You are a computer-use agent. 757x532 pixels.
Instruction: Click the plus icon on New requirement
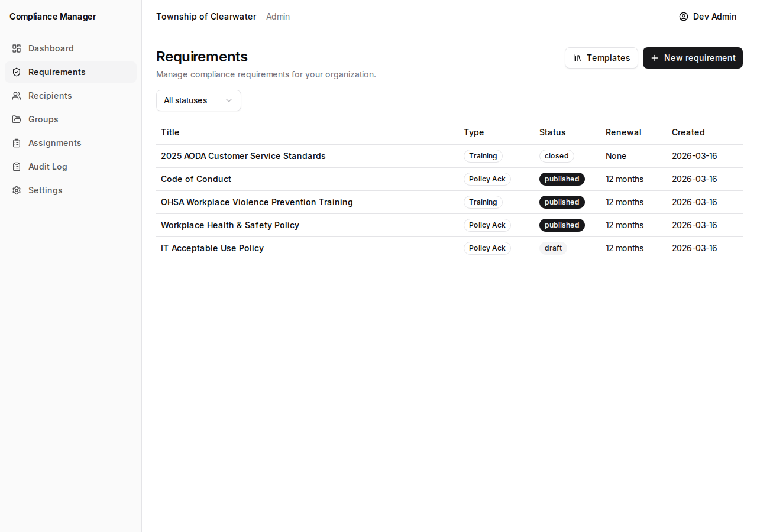(655, 58)
